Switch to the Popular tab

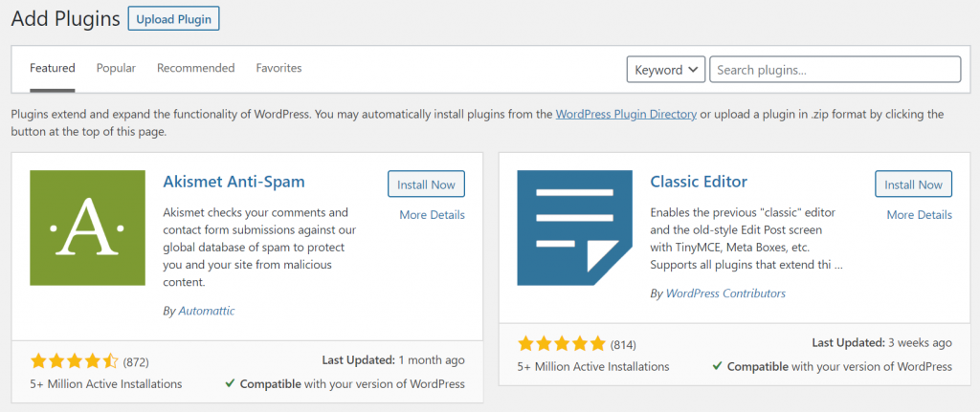click(116, 69)
